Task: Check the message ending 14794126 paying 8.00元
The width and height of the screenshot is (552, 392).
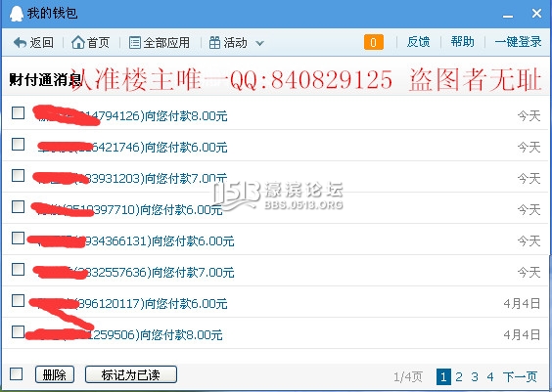Action: click(x=18, y=113)
